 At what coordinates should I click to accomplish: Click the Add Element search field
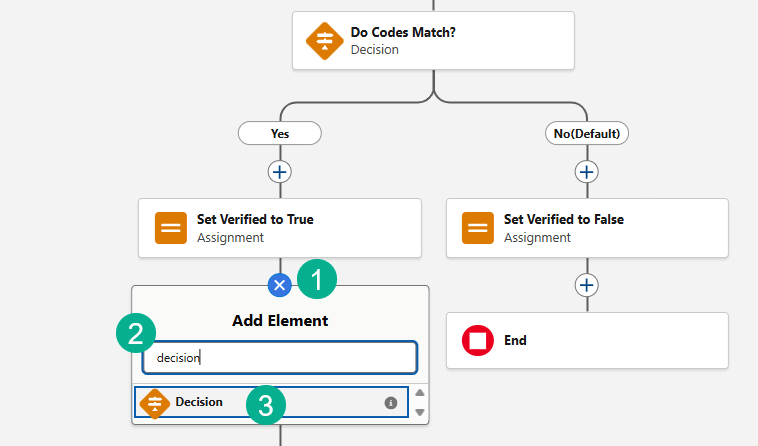point(279,357)
